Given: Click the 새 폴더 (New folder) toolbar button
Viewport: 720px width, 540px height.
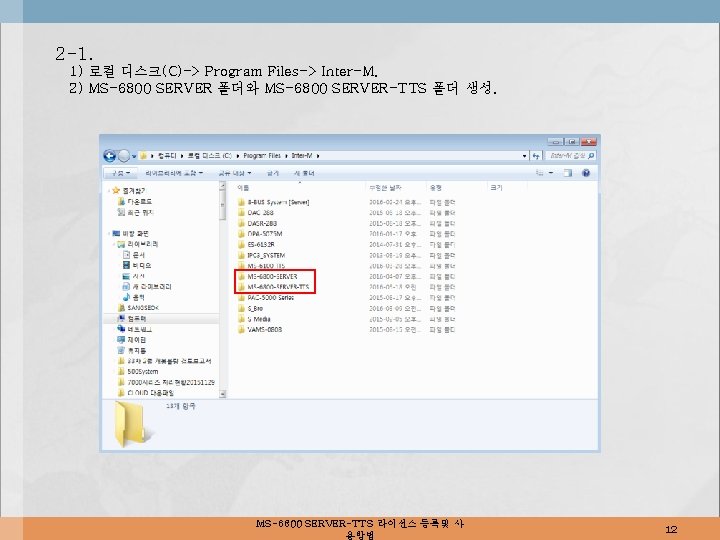Looking at the screenshot, I should pyautogui.click(x=304, y=173).
